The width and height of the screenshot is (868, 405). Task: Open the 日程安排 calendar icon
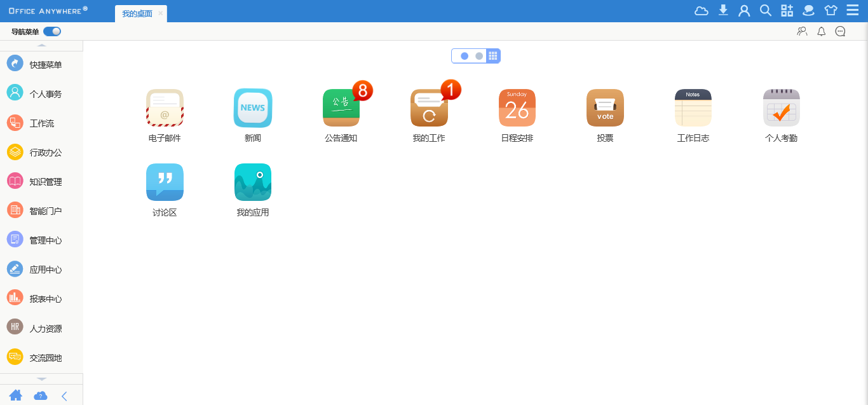click(517, 108)
